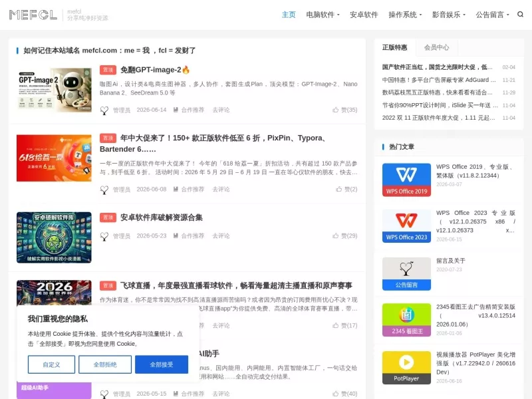This screenshot has width=532, height=399.
Task: Click thumbs-up icon showing 赞(40)
Action: pyautogui.click(x=335, y=394)
